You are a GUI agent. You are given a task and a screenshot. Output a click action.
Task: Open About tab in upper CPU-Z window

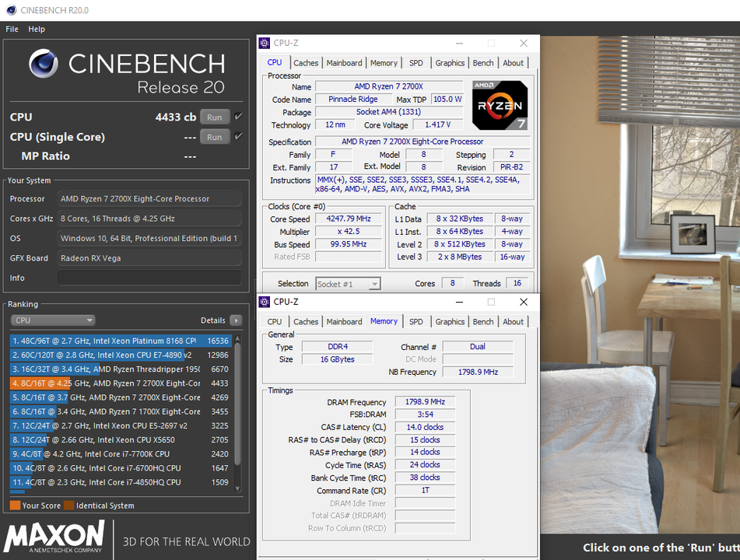tap(513, 63)
